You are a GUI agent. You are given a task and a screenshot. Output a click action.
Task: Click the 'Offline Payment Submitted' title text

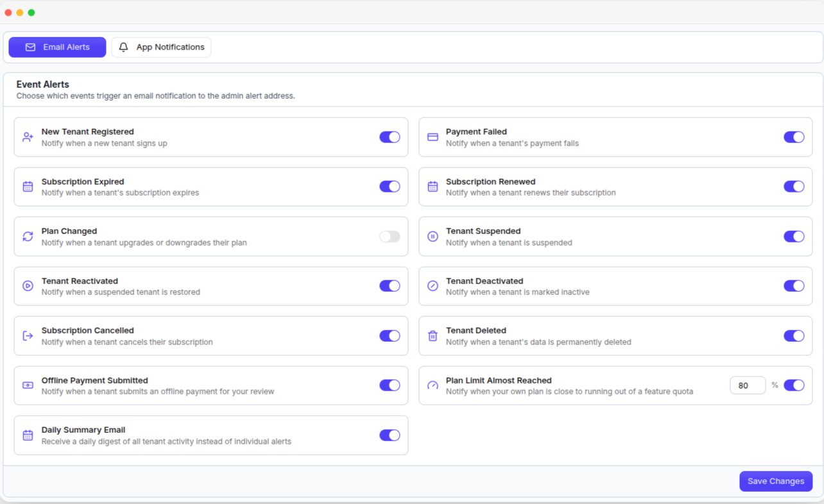tap(95, 381)
